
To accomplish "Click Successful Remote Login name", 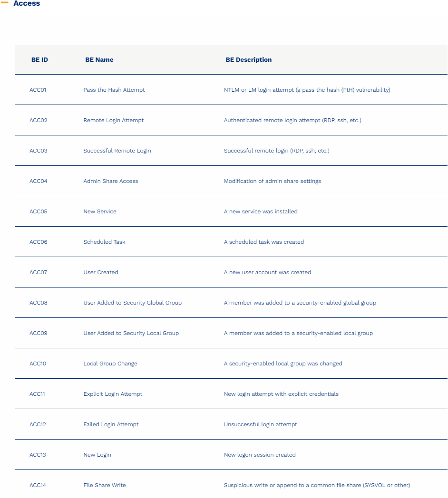I will click(x=117, y=151).
